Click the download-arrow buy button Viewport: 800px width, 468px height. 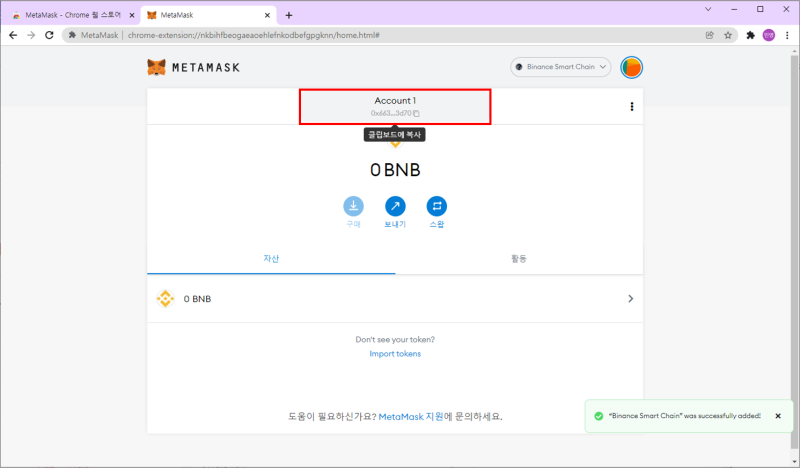[x=353, y=206]
